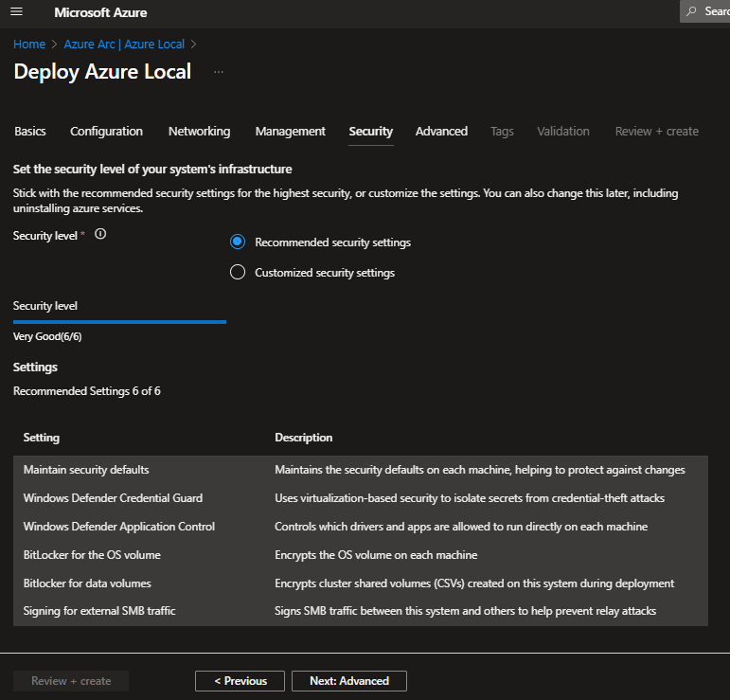Click 'Signs SMB traffic between this system' description
The width and height of the screenshot is (730, 700).
[x=465, y=611]
